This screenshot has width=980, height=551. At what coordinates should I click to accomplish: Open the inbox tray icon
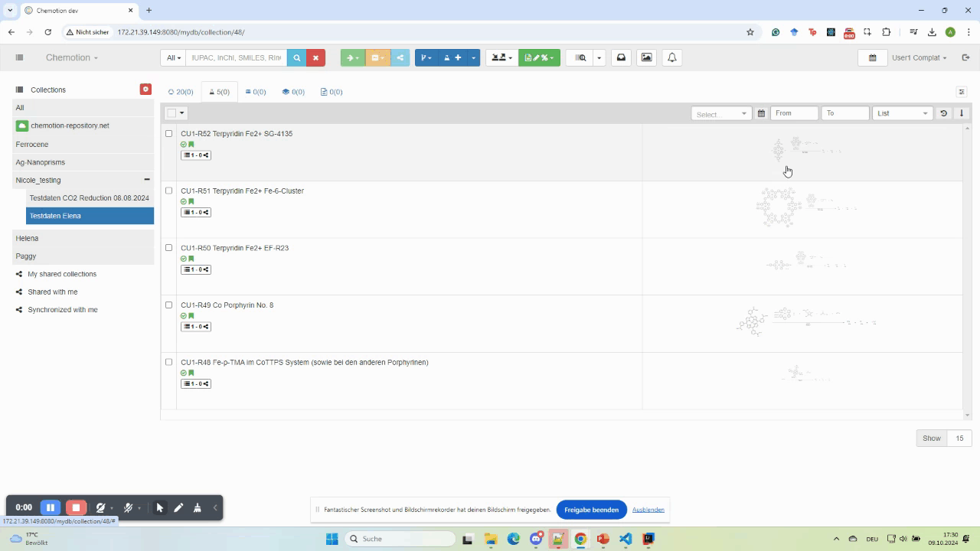click(622, 57)
